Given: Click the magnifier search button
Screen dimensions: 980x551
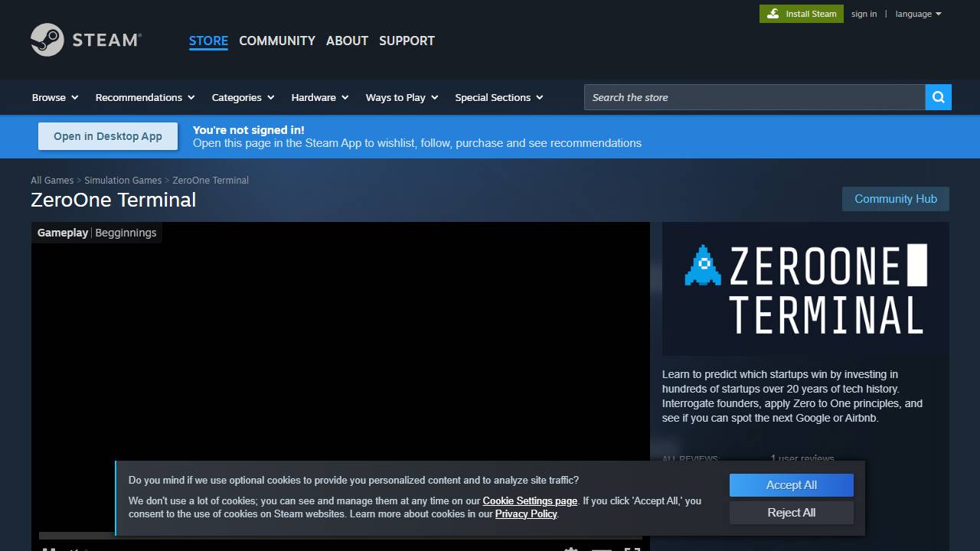Looking at the screenshot, I should [938, 97].
